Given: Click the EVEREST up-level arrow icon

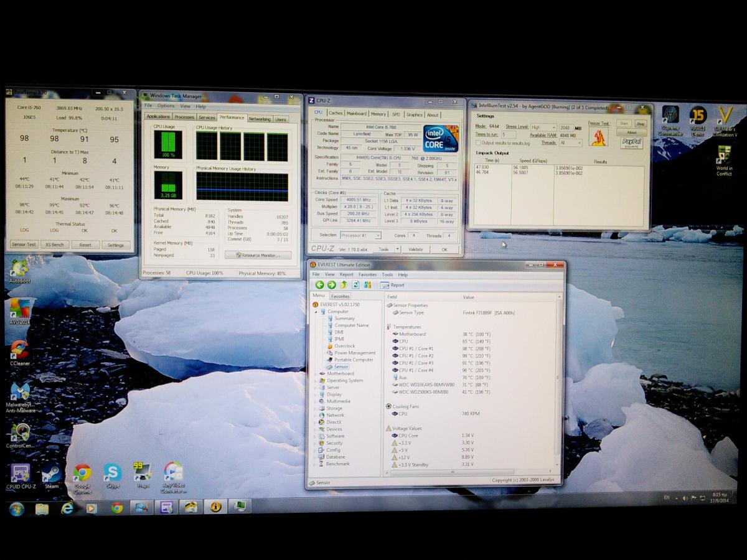Looking at the screenshot, I should pyautogui.click(x=343, y=285).
